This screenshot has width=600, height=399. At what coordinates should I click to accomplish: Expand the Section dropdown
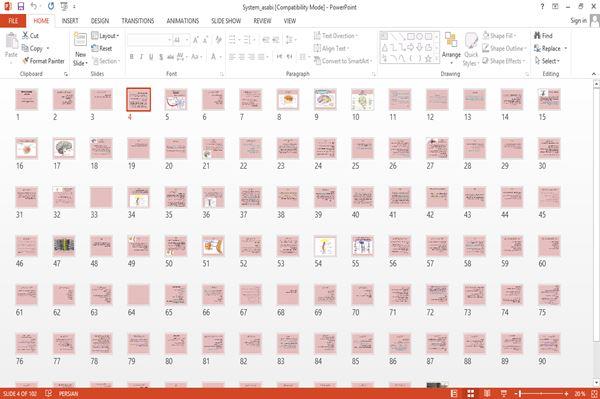point(106,61)
